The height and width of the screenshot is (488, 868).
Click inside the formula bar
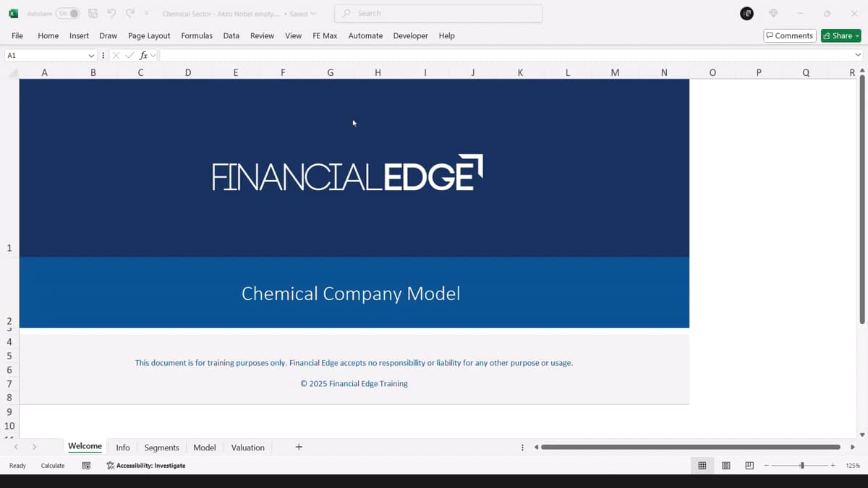pos(506,55)
